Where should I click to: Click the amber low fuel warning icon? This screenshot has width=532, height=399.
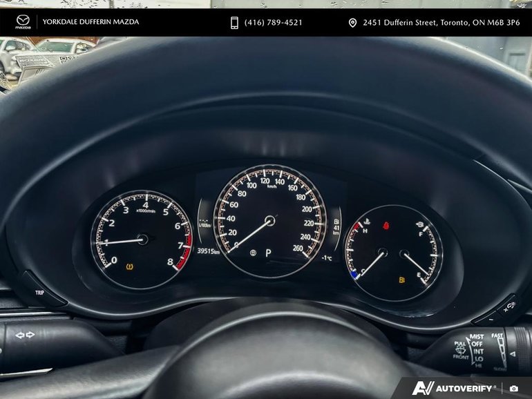[x=401, y=280]
